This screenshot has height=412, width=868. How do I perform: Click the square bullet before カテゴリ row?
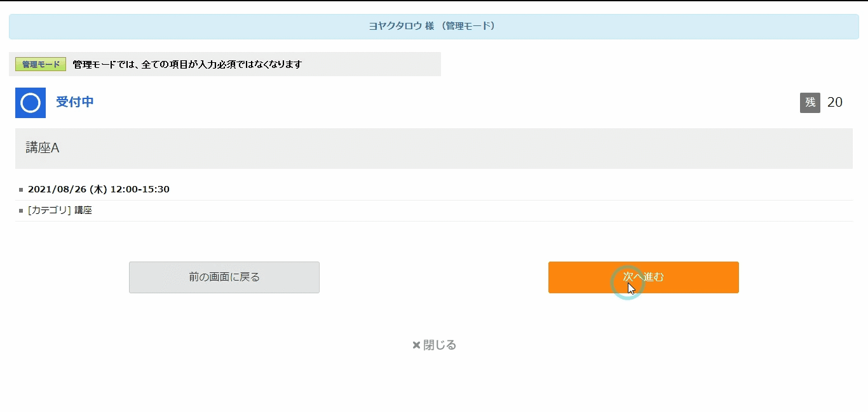[x=20, y=210]
